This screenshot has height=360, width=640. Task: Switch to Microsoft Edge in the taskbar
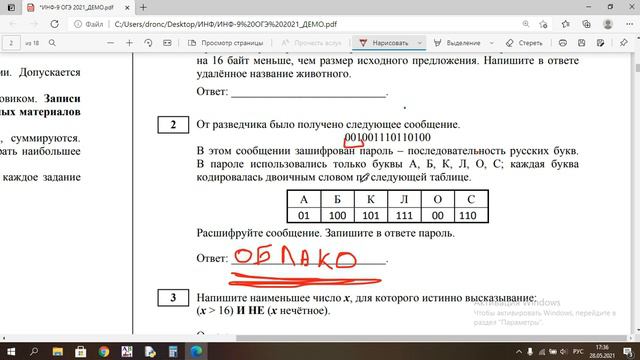196,351
